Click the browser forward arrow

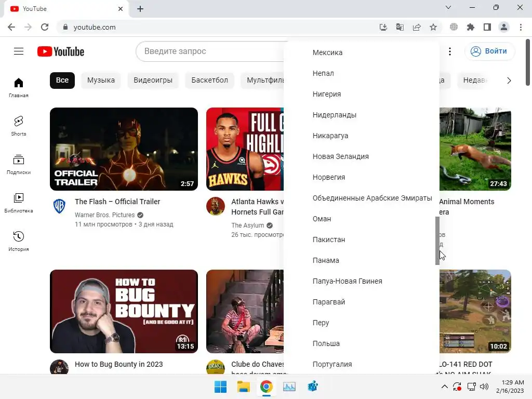tap(28, 27)
